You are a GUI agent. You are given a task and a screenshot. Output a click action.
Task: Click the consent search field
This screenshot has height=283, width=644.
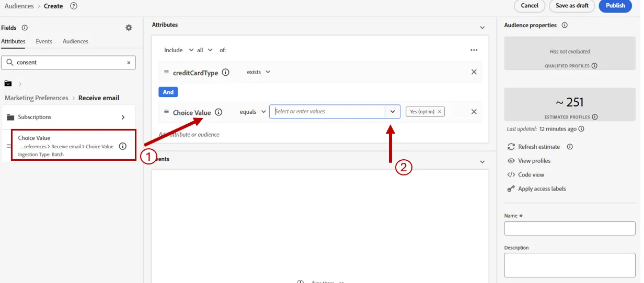(68, 62)
